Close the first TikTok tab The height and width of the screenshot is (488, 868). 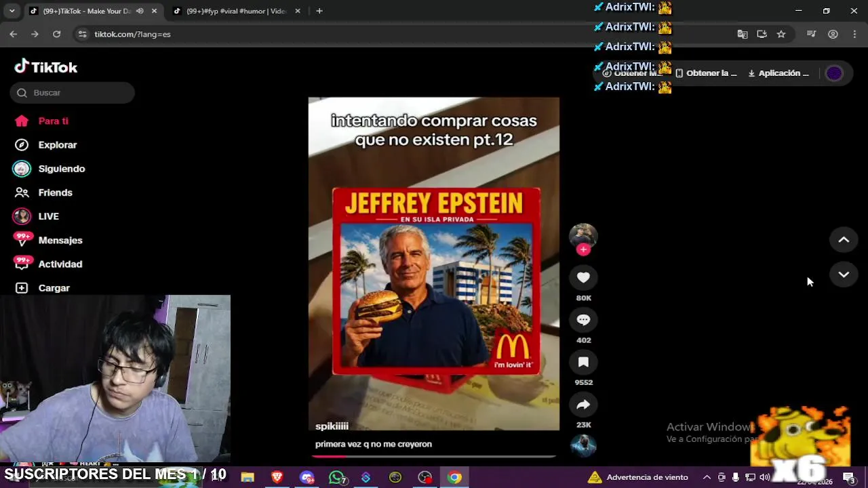154,11
